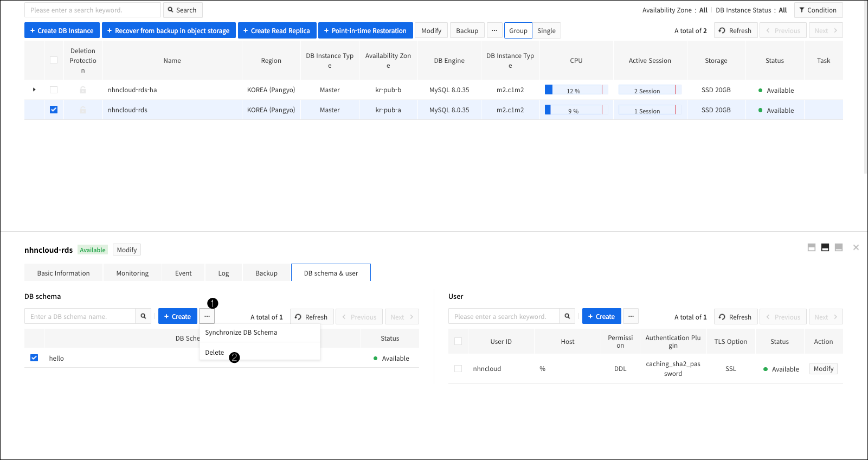This screenshot has width=868, height=460.
Task: Check the nhncloud-rds-ha row checkbox
Action: (x=54, y=90)
